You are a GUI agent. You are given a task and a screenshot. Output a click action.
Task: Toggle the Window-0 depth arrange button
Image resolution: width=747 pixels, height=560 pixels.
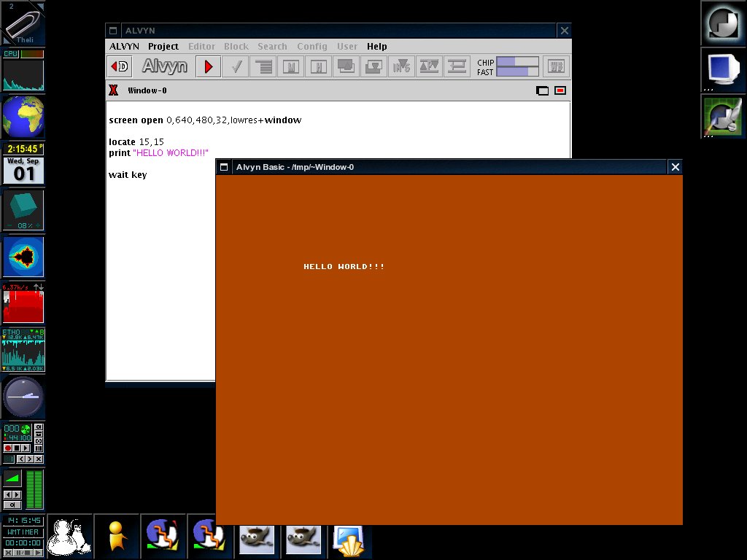click(542, 90)
